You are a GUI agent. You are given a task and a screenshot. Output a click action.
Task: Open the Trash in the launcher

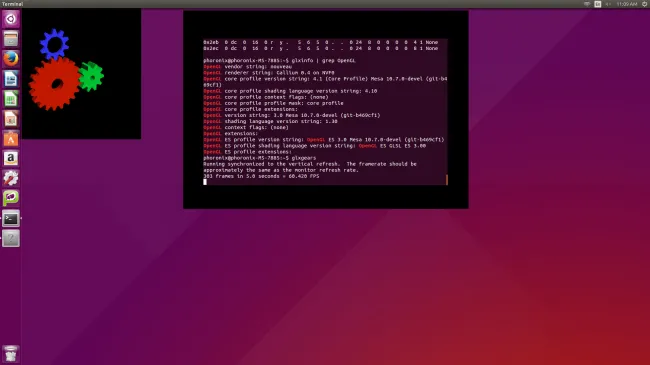(x=11, y=354)
